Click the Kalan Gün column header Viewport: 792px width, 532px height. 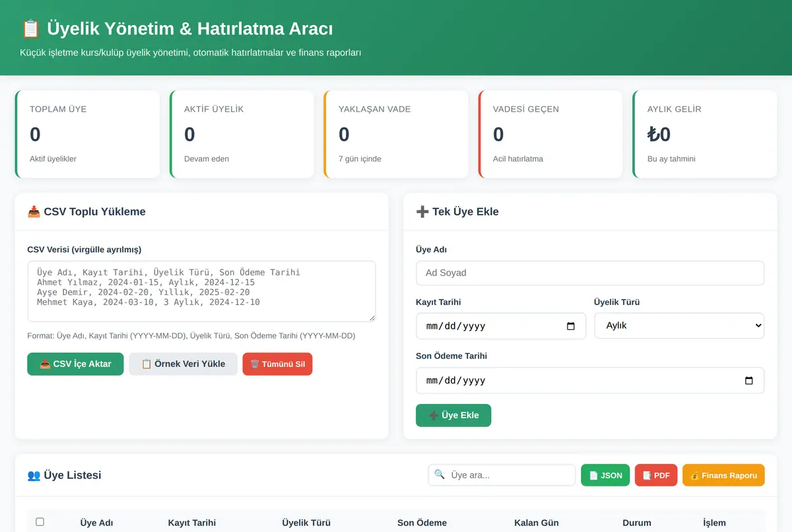point(537,523)
